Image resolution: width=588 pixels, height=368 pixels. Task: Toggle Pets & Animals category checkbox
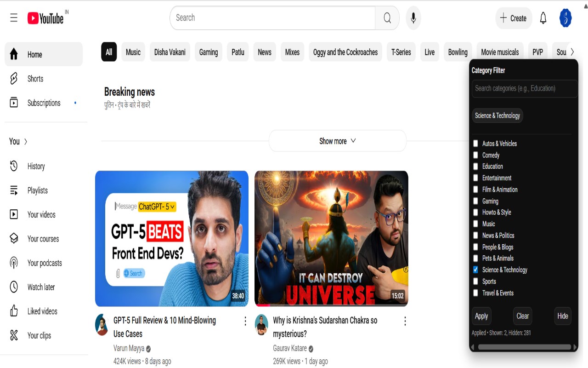click(475, 258)
